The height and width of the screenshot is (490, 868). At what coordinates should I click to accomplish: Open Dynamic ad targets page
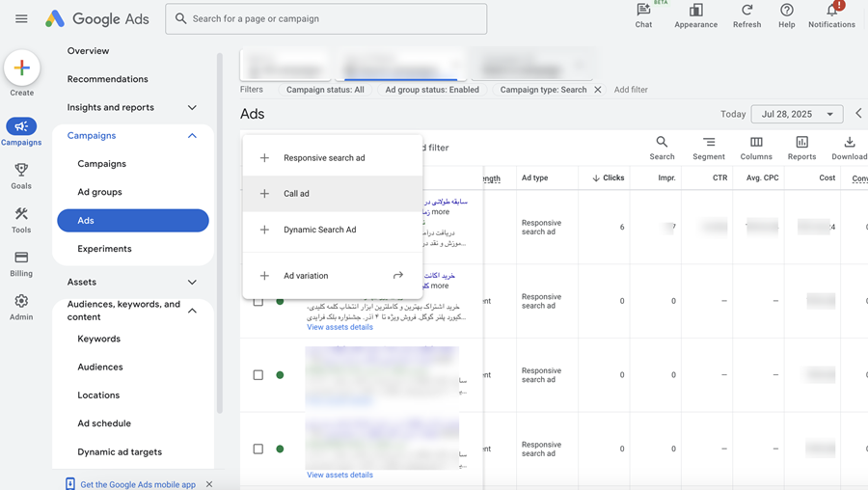tap(120, 451)
